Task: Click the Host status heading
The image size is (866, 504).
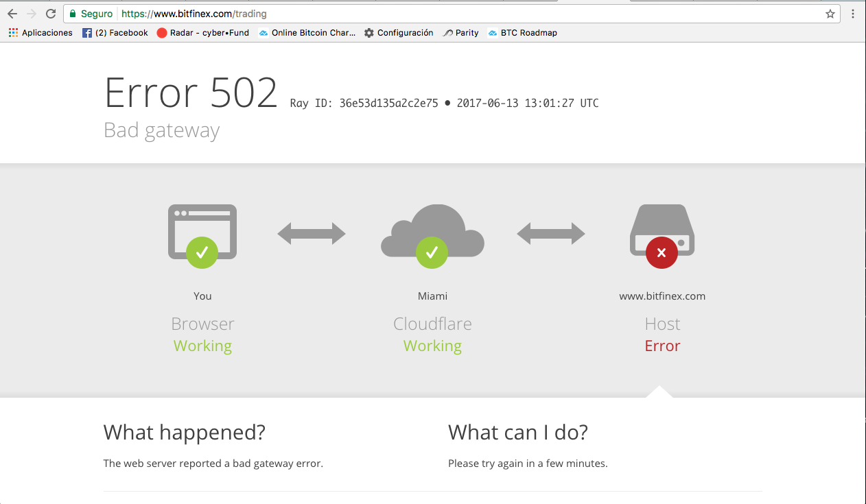Action: [662, 324]
